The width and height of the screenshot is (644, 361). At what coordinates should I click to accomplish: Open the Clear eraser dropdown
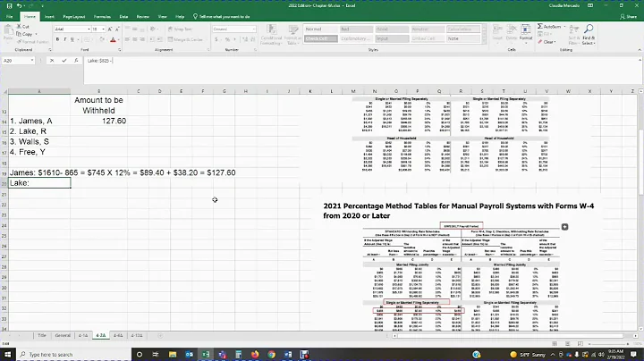(x=547, y=42)
